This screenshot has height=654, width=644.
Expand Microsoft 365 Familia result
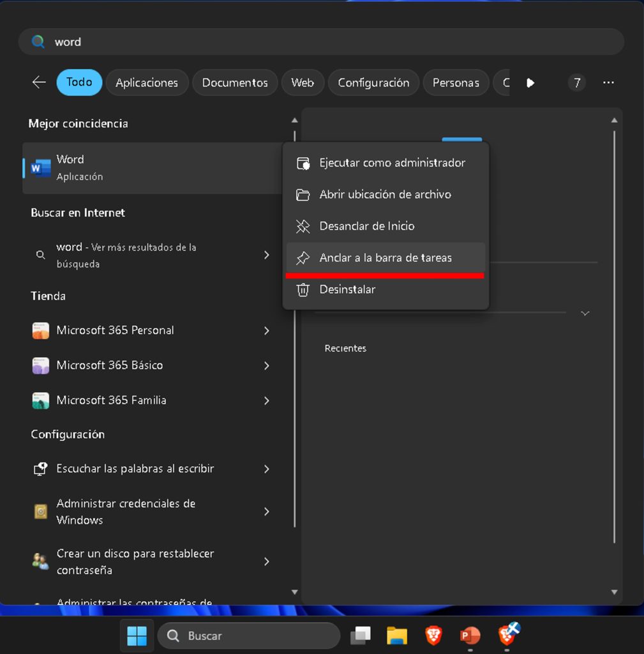(266, 400)
